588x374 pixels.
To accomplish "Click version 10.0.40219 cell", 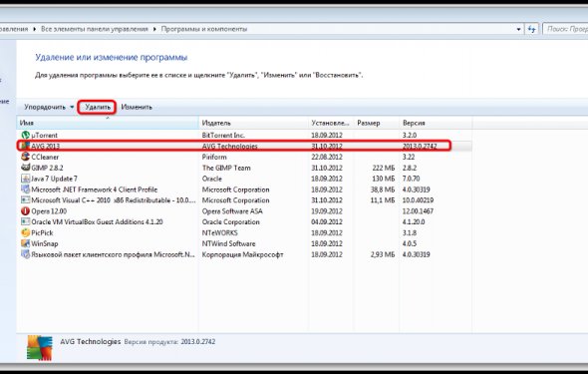I will coord(418,200).
